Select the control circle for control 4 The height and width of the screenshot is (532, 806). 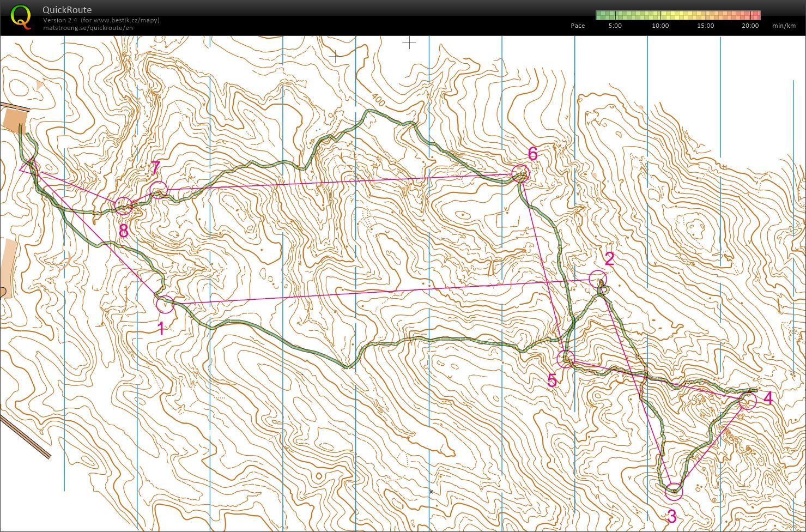pos(748,401)
